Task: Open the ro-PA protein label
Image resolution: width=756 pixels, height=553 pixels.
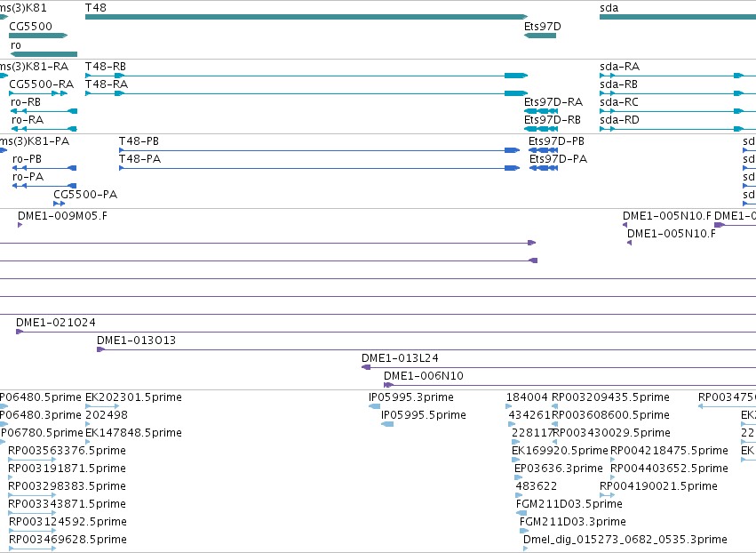Action: pos(28,177)
